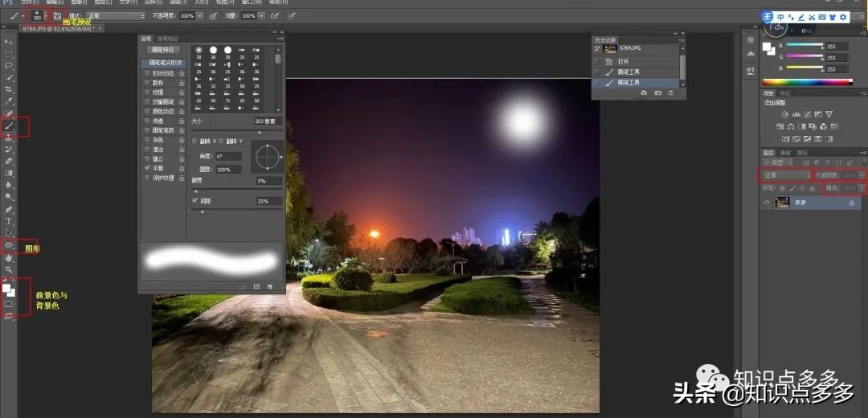Select the Ellipse shape tool

(10, 245)
